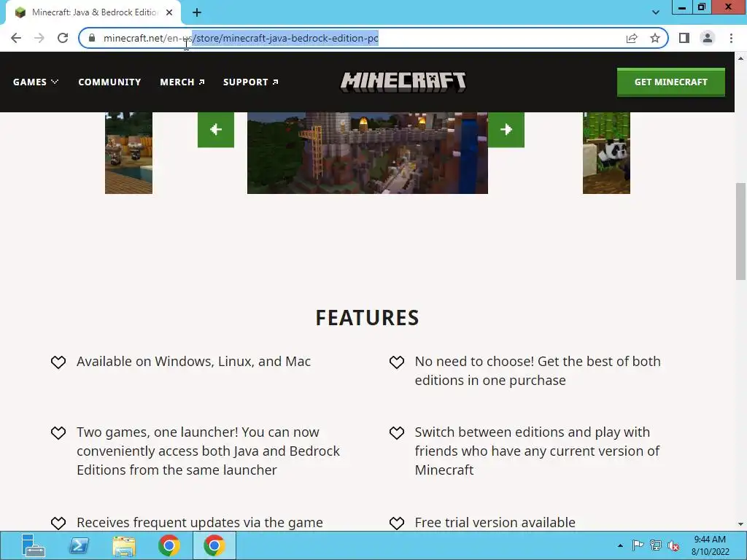
Task: Open the first Chrome taskbar icon
Action: point(169,545)
